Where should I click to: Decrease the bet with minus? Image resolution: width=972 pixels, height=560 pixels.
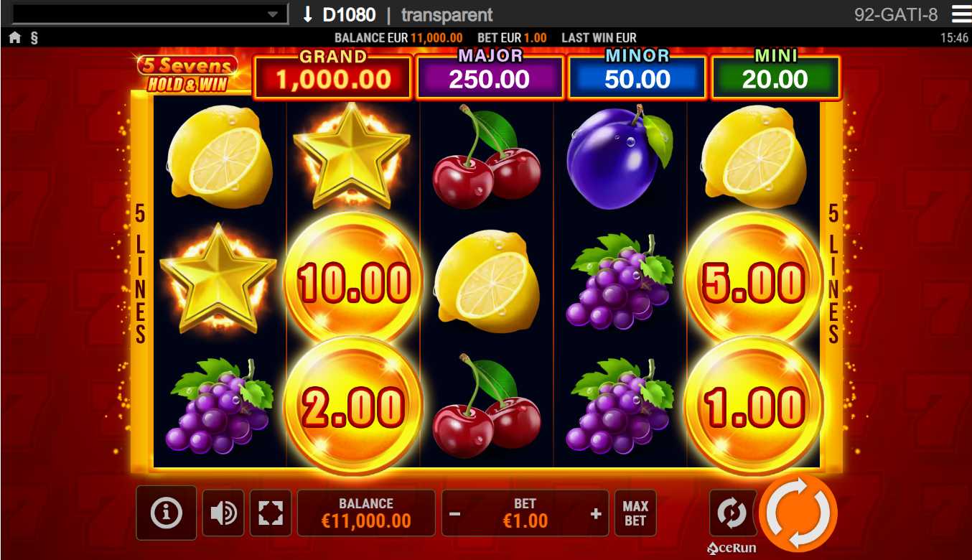[455, 514]
